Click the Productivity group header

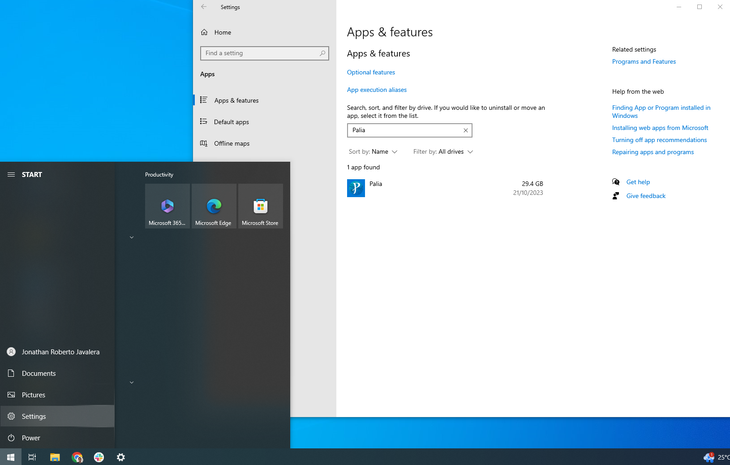coord(159,175)
